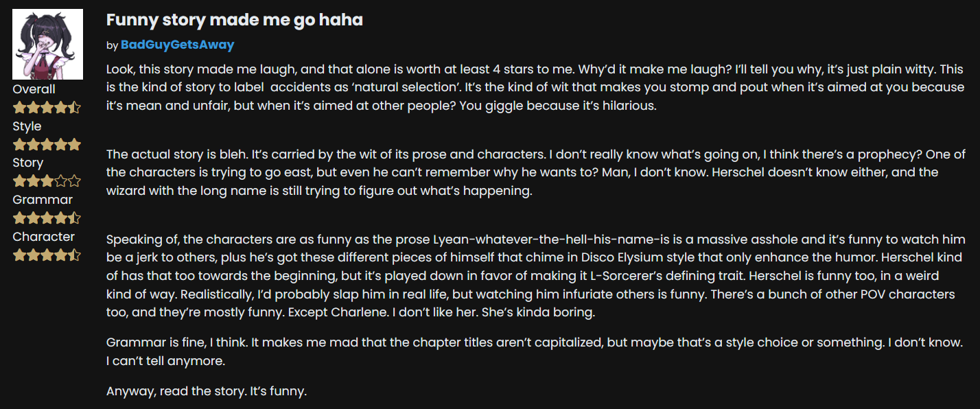Click the Grammar star rating row
The height and width of the screenshot is (409, 980).
tap(47, 218)
